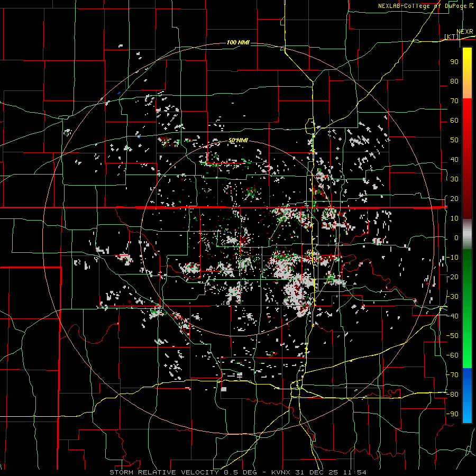Click the -60 value on velocity scale
This screenshot has width=476, height=476.
click(x=452, y=355)
